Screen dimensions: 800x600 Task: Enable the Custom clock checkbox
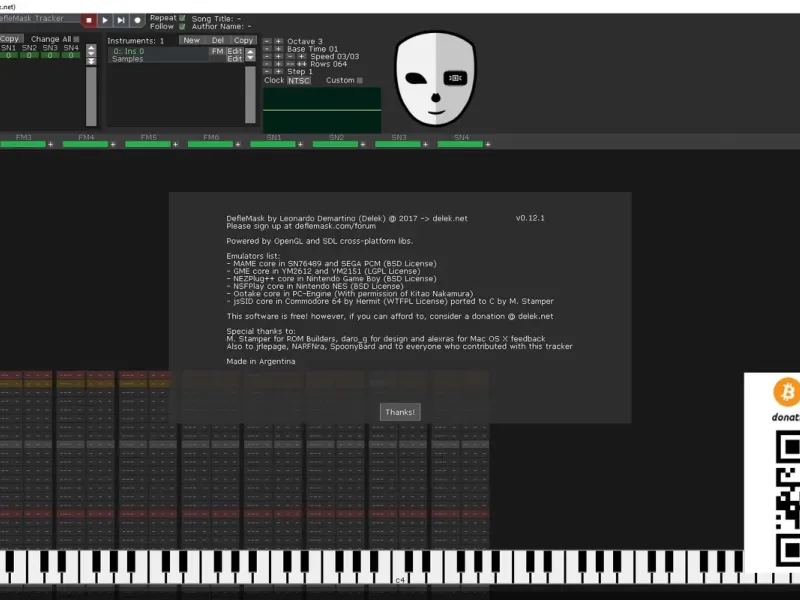pyautogui.click(x=360, y=81)
